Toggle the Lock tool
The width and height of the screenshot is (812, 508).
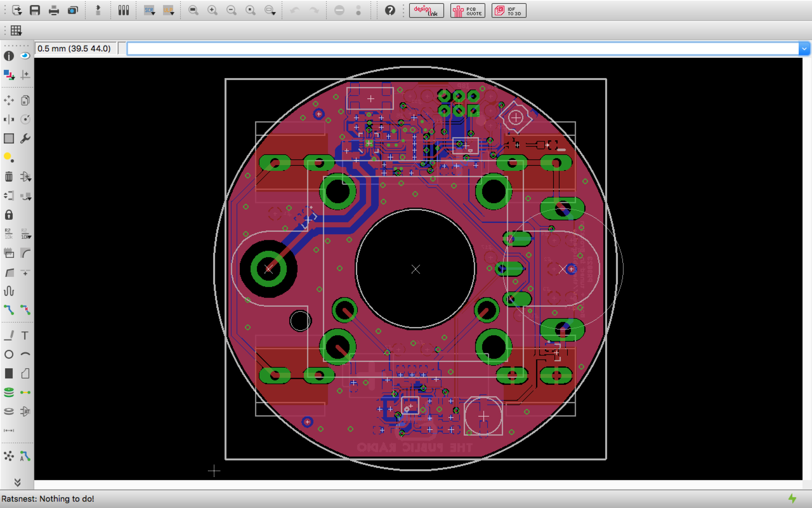[9, 215]
